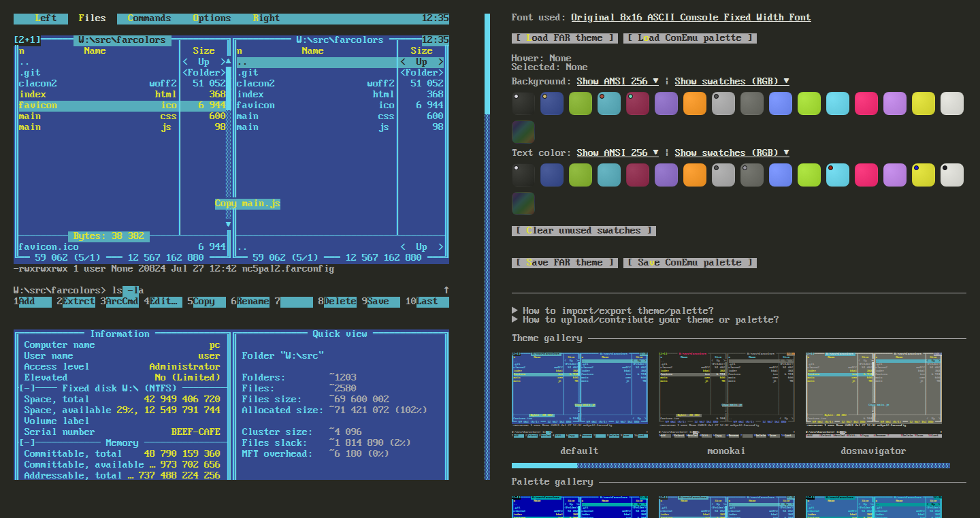
Task: Open the Commands menu item
Action: pyautogui.click(x=149, y=18)
